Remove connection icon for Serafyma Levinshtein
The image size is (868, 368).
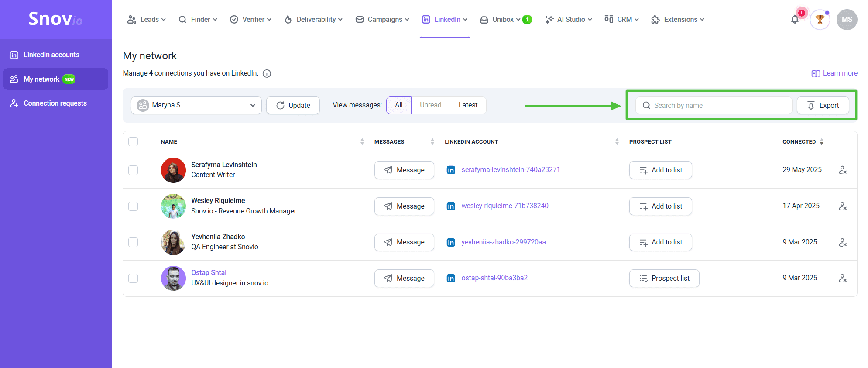[x=843, y=170]
